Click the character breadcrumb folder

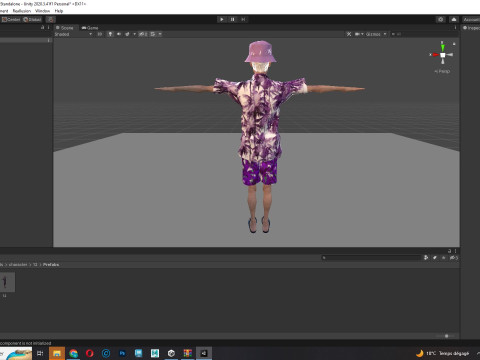[18, 264]
